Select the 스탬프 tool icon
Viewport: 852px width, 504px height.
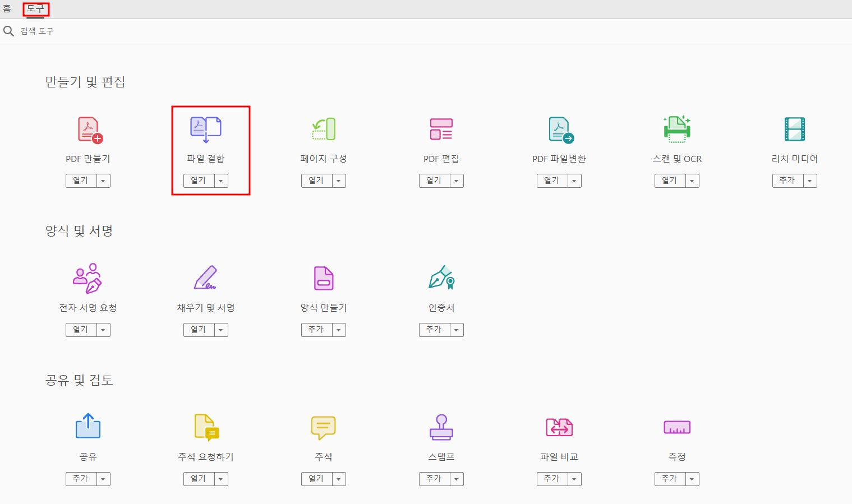coord(441,427)
